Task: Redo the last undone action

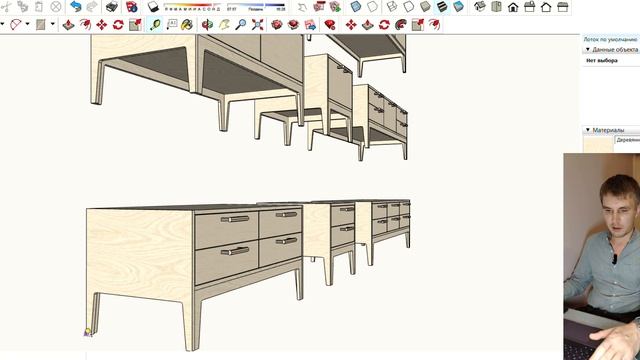Action: click(92, 7)
